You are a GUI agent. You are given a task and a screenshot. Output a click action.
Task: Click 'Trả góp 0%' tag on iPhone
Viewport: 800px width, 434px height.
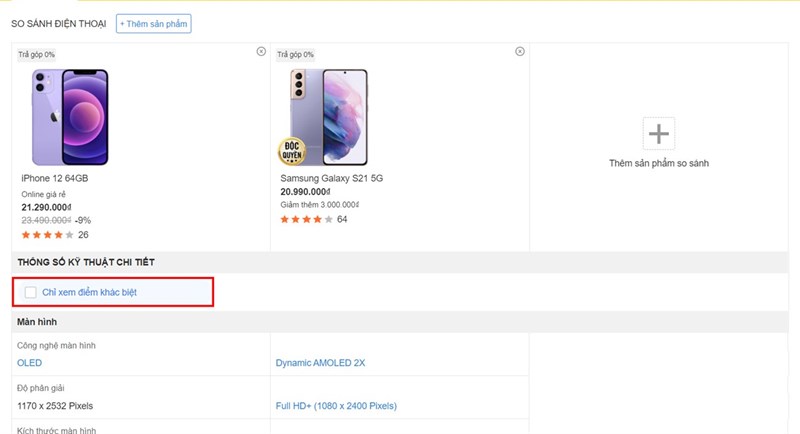[36, 54]
